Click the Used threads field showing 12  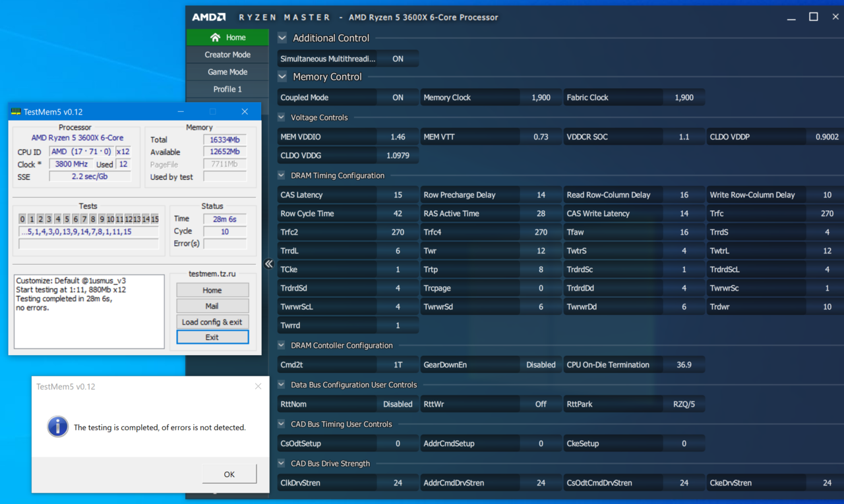pyautogui.click(x=123, y=165)
